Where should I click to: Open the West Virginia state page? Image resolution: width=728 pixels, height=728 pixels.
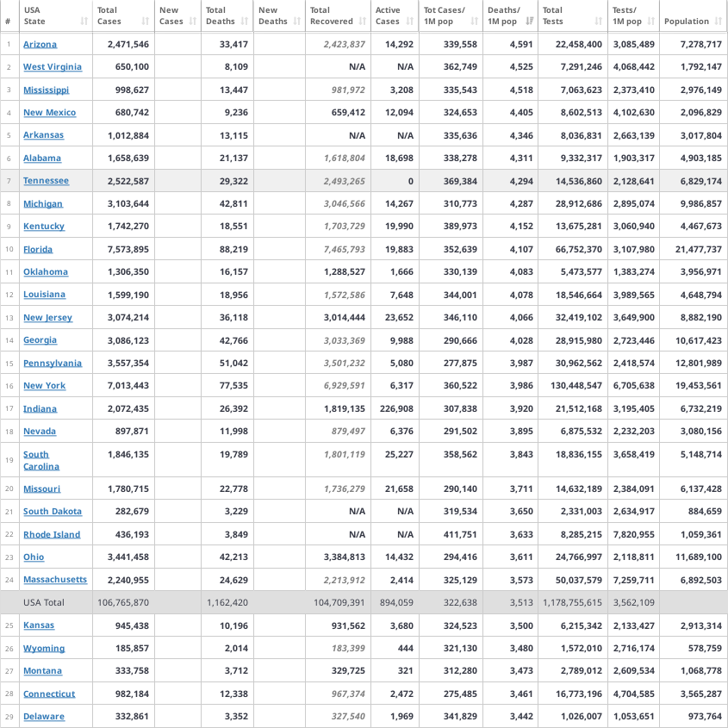coord(53,67)
